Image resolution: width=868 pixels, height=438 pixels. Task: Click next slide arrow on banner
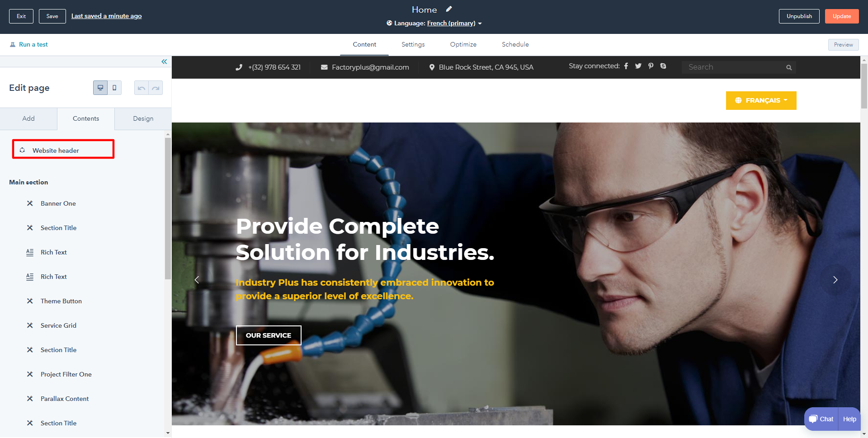point(835,280)
